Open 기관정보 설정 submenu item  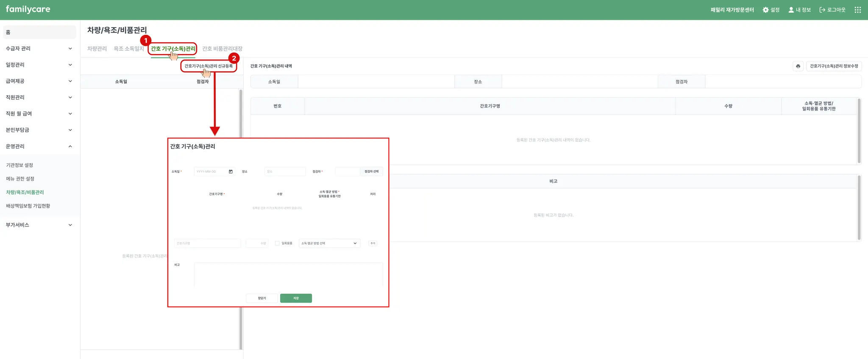[19, 165]
